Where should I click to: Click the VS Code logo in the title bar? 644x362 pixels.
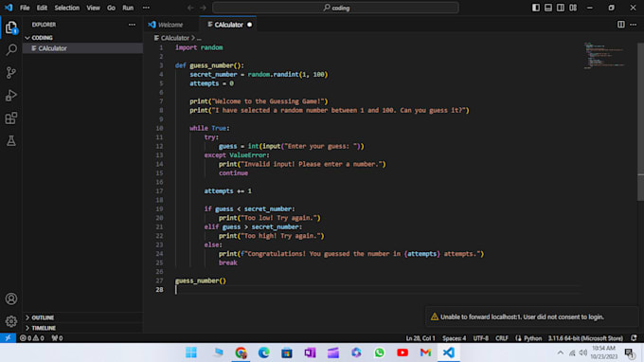click(x=9, y=8)
